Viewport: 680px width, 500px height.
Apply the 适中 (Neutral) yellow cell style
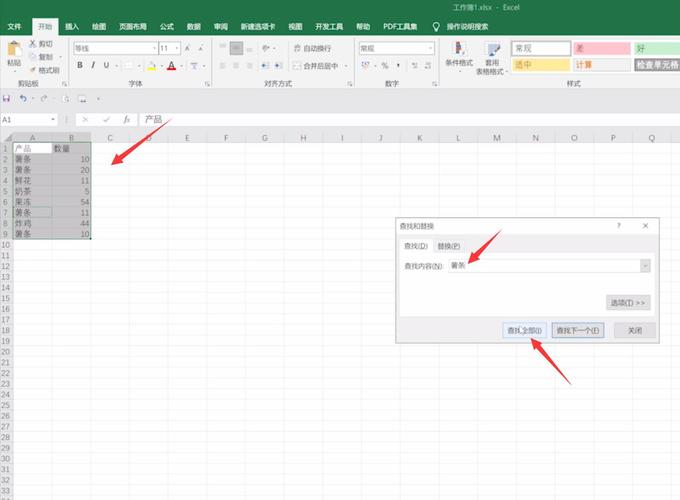[541, 65]
